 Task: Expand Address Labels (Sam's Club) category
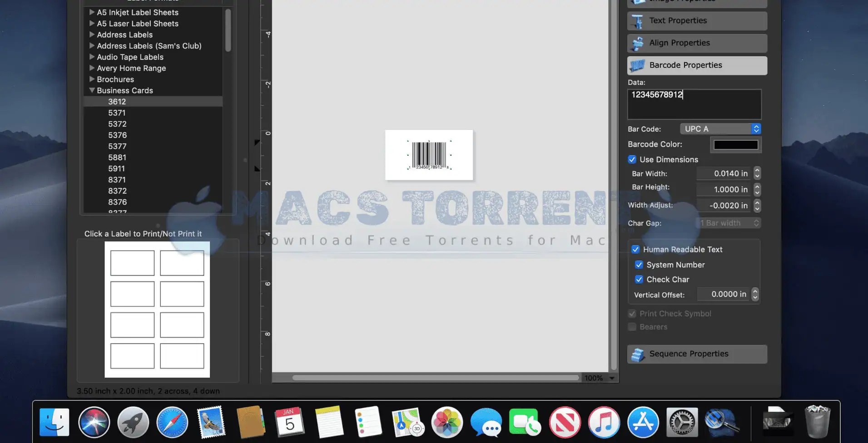pyautogui.click(x=92, y=45)
